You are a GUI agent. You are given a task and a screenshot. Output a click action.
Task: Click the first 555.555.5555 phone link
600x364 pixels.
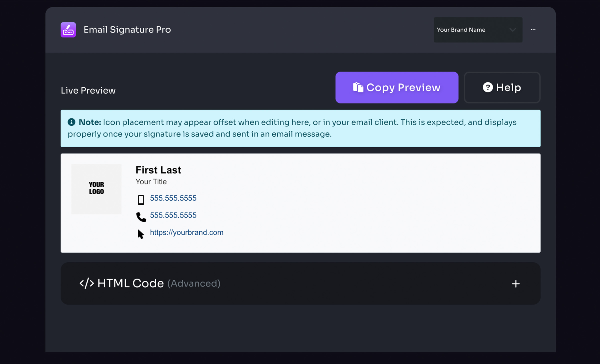click(173, 198)
